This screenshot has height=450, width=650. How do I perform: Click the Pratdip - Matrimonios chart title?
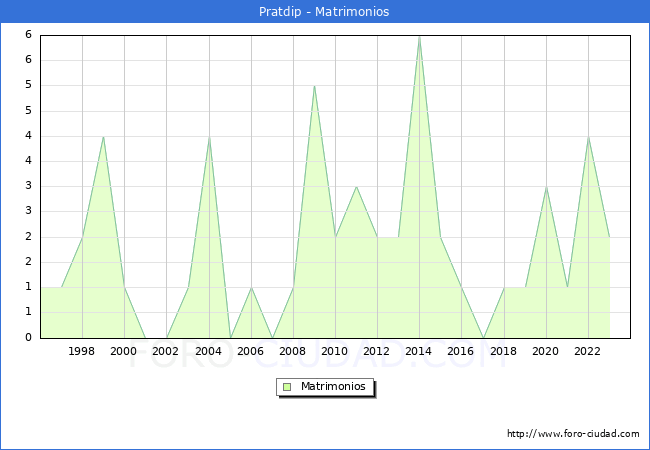click(x=324, y=12)
